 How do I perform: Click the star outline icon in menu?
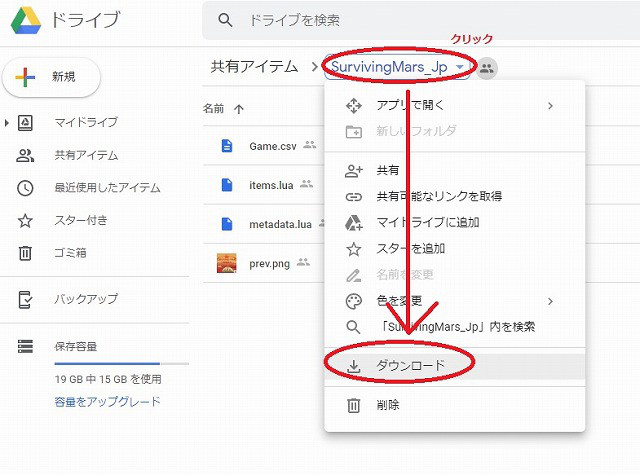[x=353, y=249]
